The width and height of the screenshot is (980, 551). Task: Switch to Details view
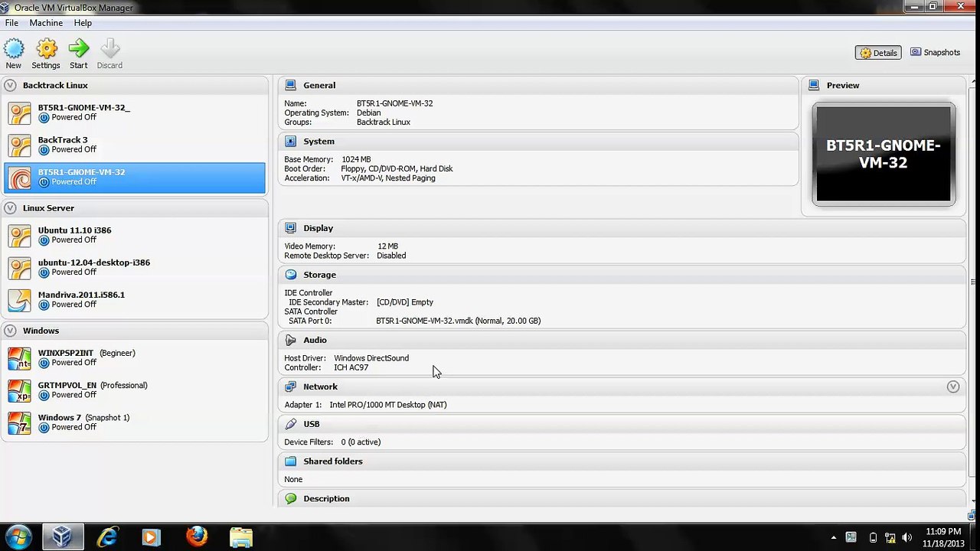click(x=878, y=53)
